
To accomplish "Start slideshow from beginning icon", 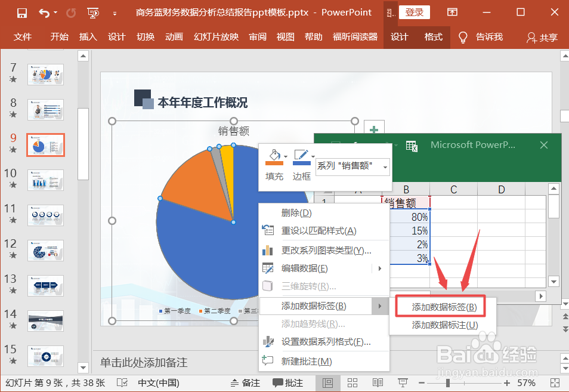I will 93,13.
